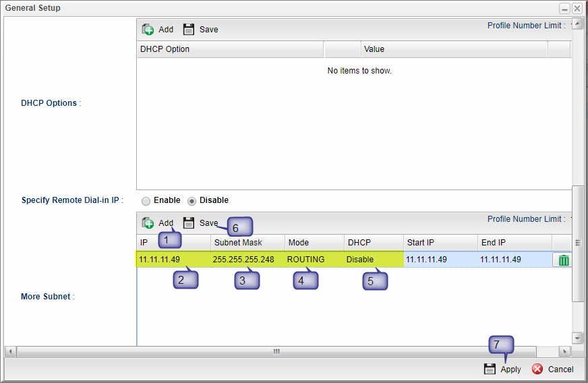Click Add icon in More Subnet toolbar
This screenshot has height=383, width=588.
[x=148, y=223]
